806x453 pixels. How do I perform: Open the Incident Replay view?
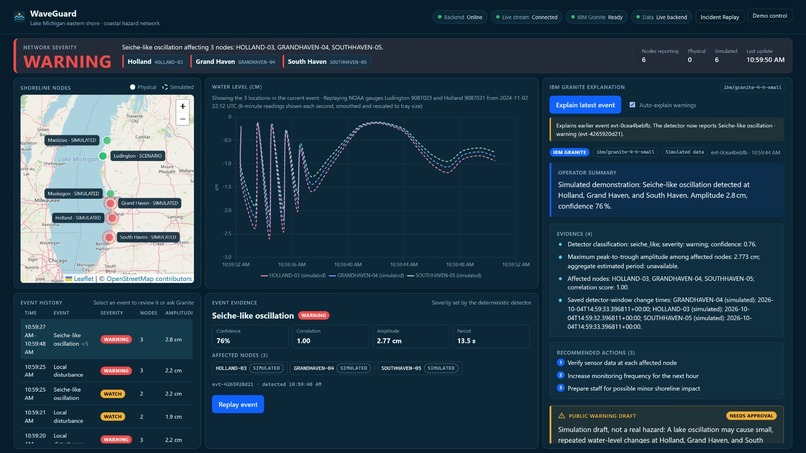tap(720, 17)
